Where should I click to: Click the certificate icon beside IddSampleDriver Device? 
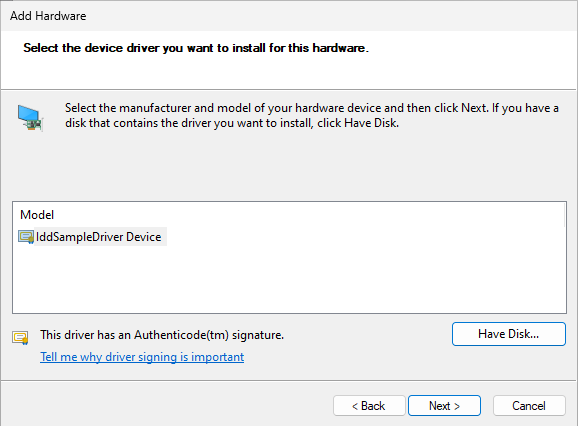(26, 237)
